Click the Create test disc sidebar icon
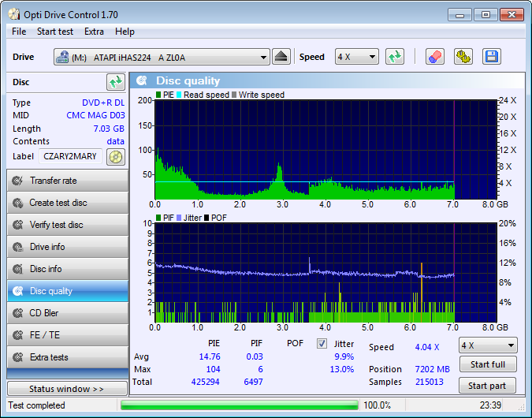Viewport: 532px width, 418px height. [x=17, y=203]
